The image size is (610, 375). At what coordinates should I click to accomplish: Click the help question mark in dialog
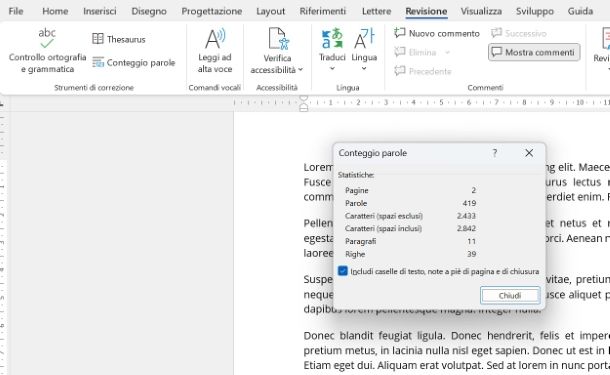pyautogui.click(x=494, y=153)
